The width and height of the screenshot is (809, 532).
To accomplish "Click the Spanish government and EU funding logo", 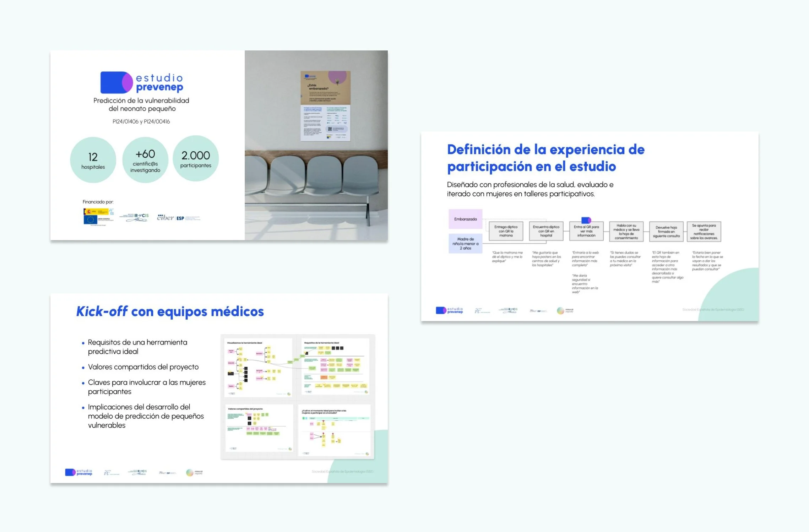I will point(98,216).
